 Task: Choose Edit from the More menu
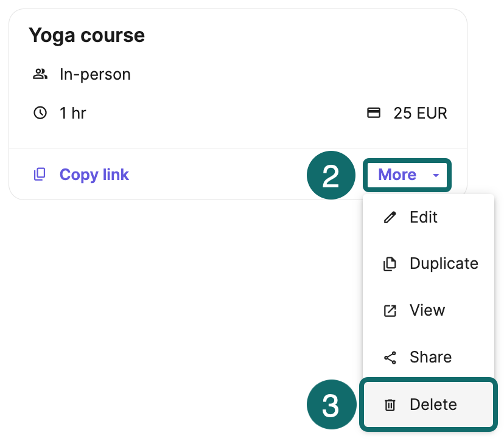pos(424,217)
